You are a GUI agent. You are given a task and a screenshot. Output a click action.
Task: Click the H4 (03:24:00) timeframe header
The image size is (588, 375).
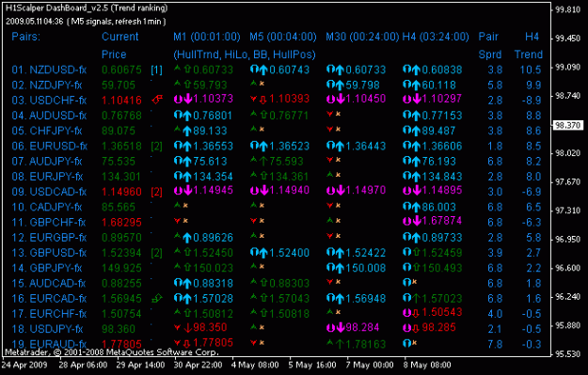point(436,37)
